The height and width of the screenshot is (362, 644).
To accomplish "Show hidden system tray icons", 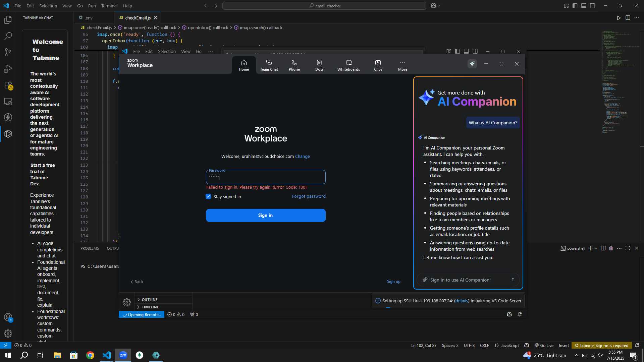I will [576, 355].
